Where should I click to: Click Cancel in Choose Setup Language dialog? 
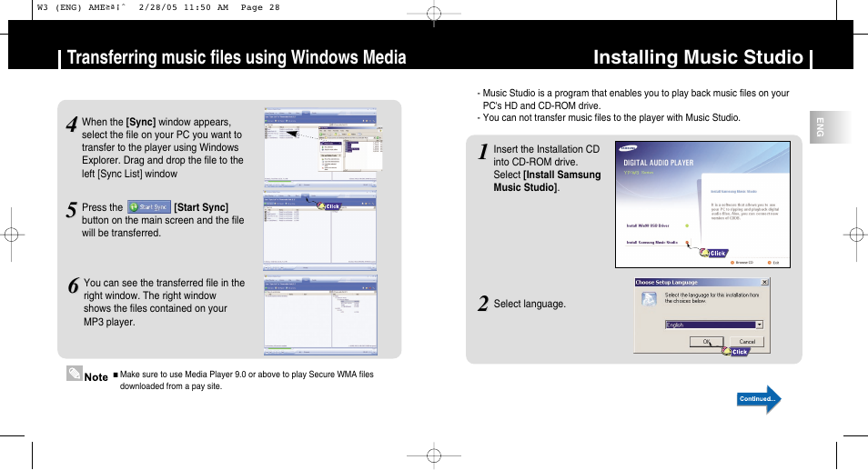(747, 342)
